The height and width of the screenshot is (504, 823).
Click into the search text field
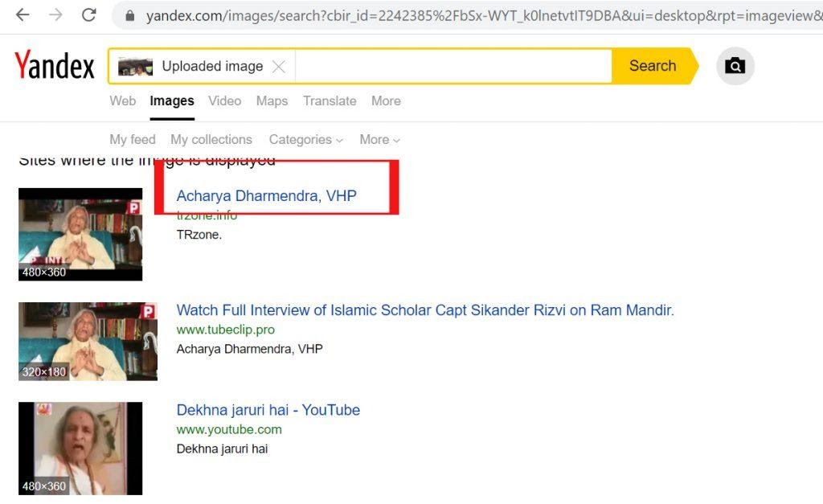tap(453, 66)
